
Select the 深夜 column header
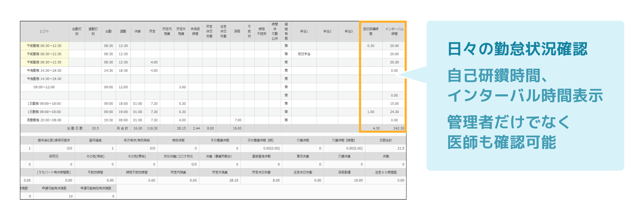(x=237, y=31)
